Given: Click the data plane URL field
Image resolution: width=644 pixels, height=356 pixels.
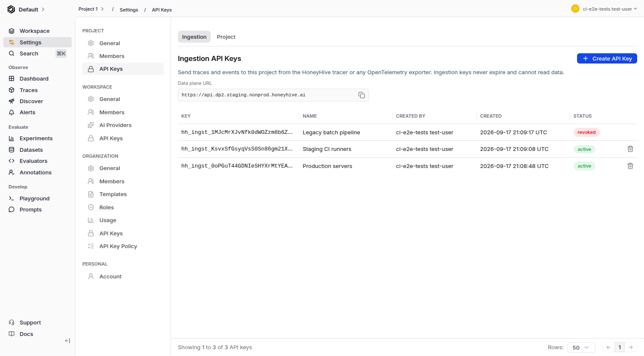Looking at the screenshot, I should pos(273,95).
